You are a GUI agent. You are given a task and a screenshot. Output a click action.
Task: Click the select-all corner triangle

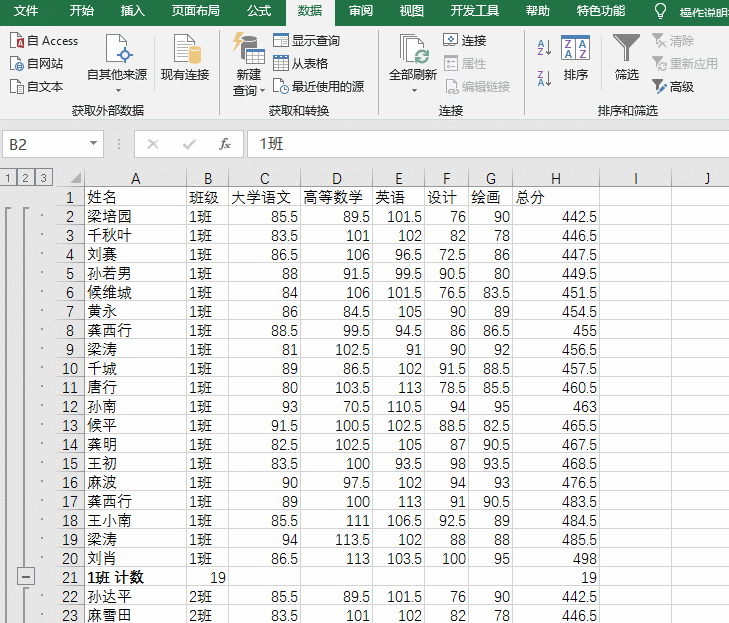coord(75,178)
